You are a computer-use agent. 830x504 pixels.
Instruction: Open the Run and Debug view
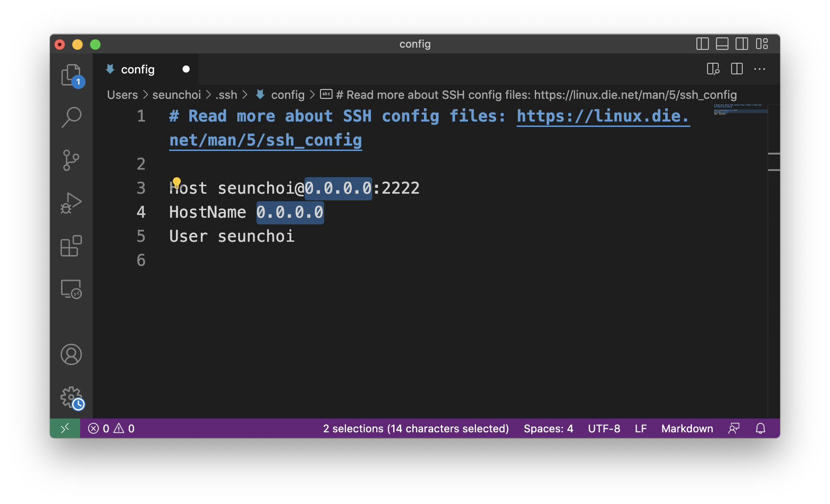[x=71, y=203]
